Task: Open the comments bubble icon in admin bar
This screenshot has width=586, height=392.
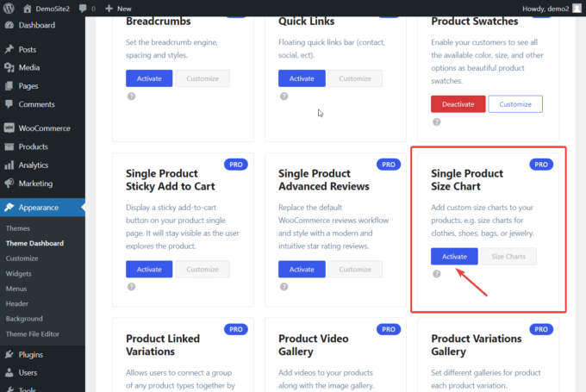Action: [x=83, y=9]
